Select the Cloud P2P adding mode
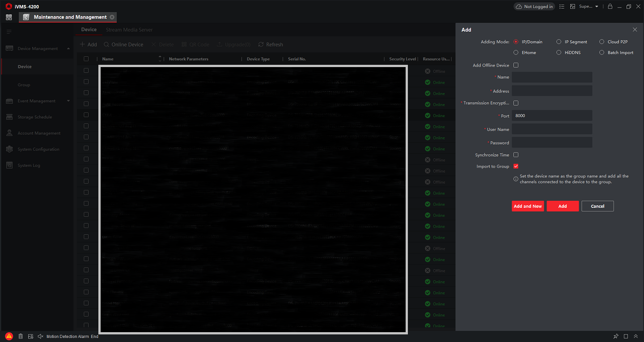This screenshot has width=644, height=342. click(x=602, y=42)
